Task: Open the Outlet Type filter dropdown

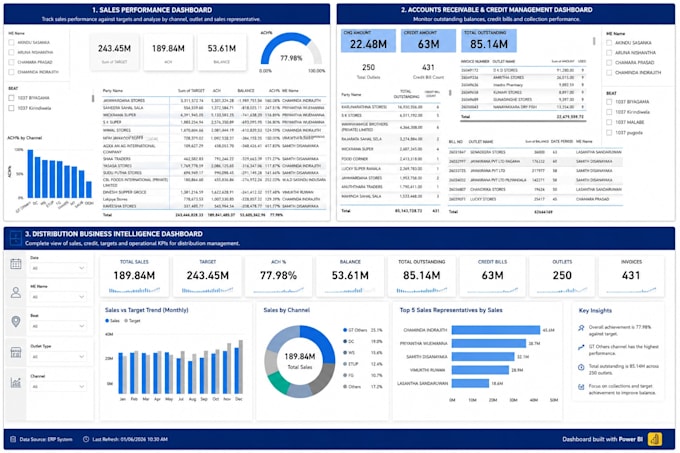Action: [58, 356]
